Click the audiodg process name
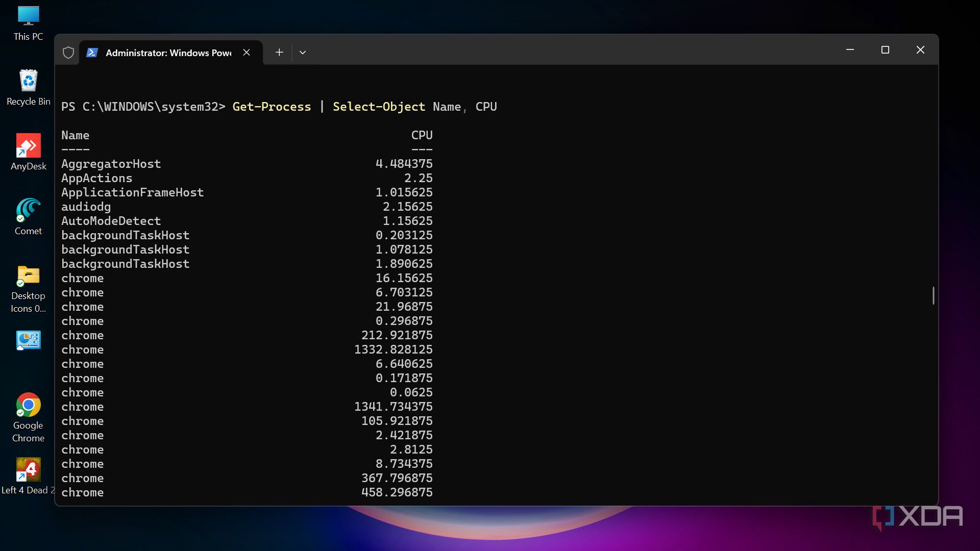Image resolution: width=980 pixels, height=551 pixels. [86, 207]
